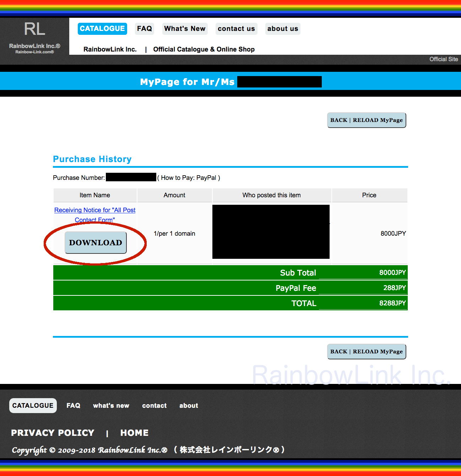Open the Receiving Notice for All Post link

pos(95,210)
